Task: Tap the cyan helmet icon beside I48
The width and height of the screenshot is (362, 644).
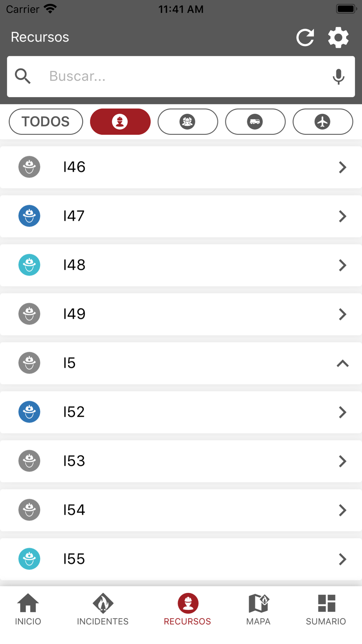Action: pyautogui.click(x=29, y=265)
